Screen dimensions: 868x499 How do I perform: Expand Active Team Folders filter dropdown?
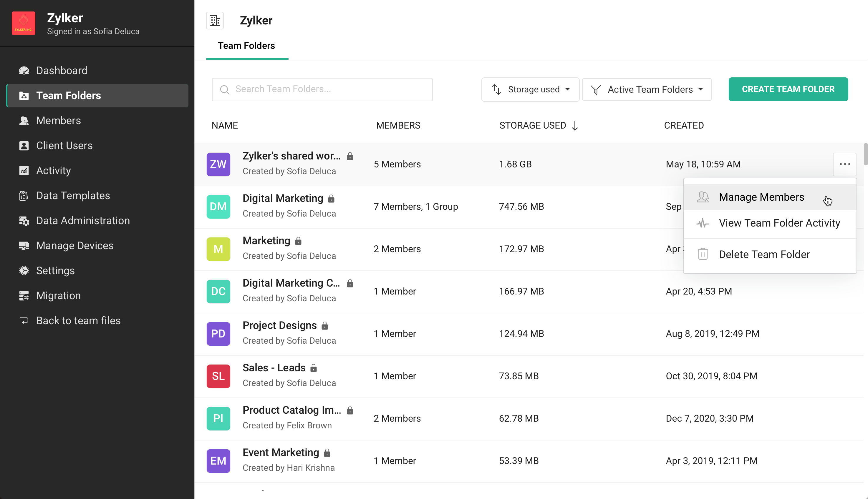tap(647, 89)
